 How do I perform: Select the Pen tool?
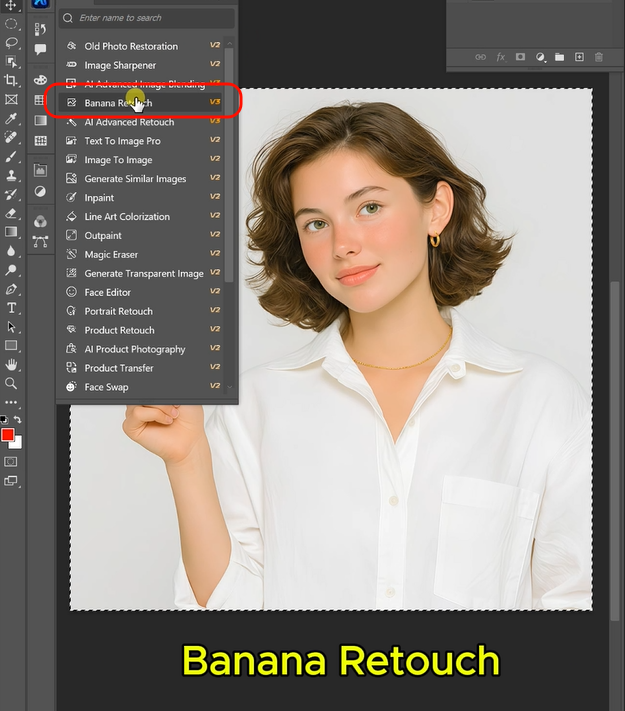(x=10, y=289)
